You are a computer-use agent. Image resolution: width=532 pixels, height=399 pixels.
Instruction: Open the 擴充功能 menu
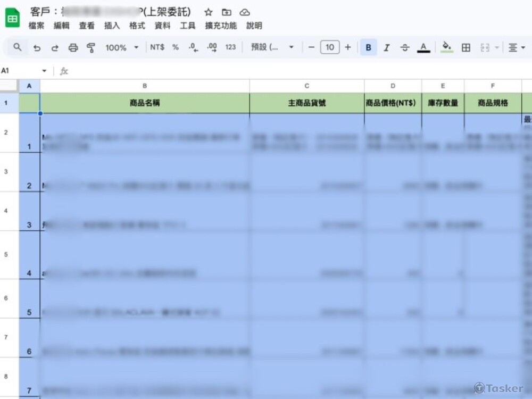click(x=220, y=25)
